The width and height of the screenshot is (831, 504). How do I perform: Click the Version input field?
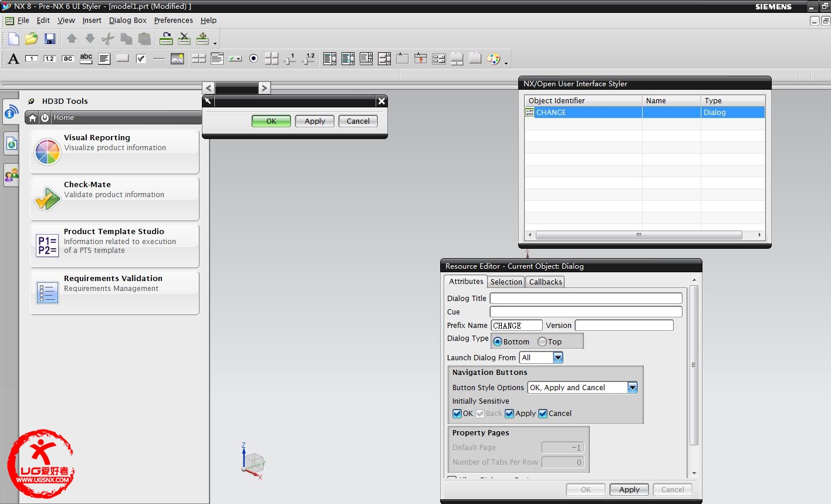624,325
